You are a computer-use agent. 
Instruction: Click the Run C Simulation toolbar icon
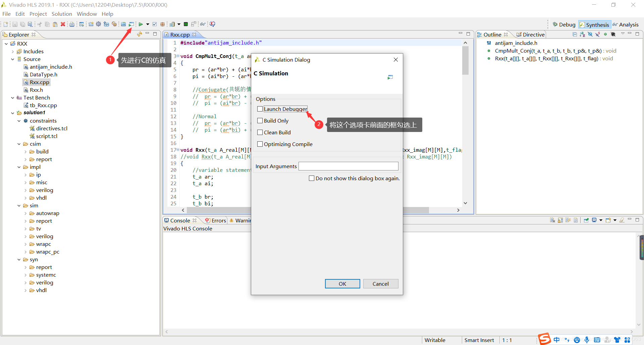click(131, 24)
